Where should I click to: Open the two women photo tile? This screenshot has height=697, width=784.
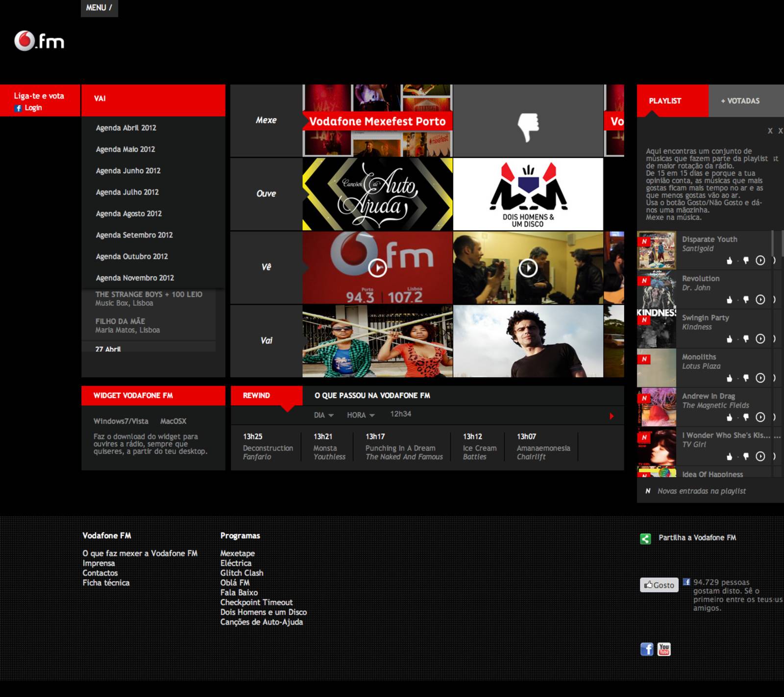click(377, 341)
